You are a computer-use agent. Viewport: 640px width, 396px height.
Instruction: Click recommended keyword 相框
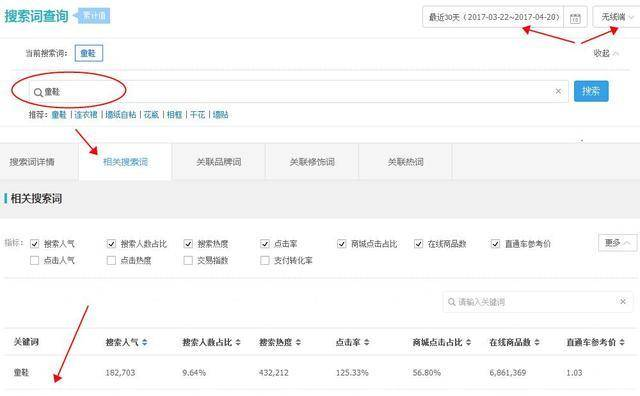(x=174, y=115)
